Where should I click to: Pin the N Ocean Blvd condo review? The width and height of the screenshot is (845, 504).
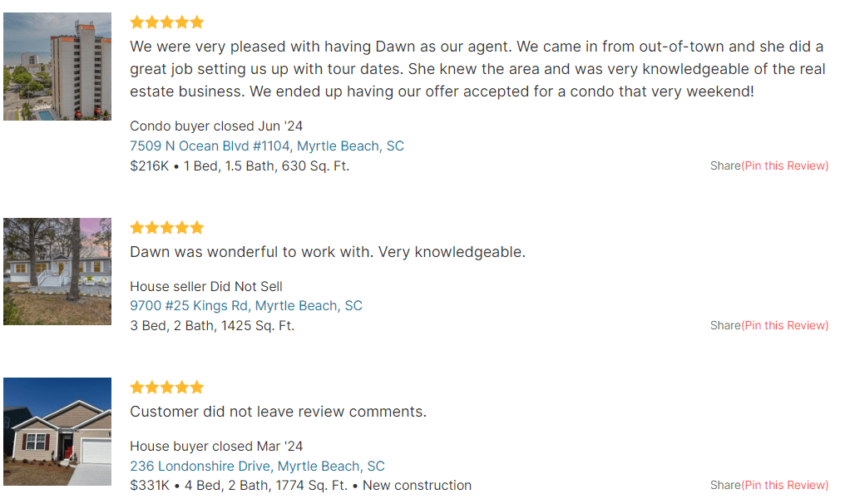tap(785, 166)
